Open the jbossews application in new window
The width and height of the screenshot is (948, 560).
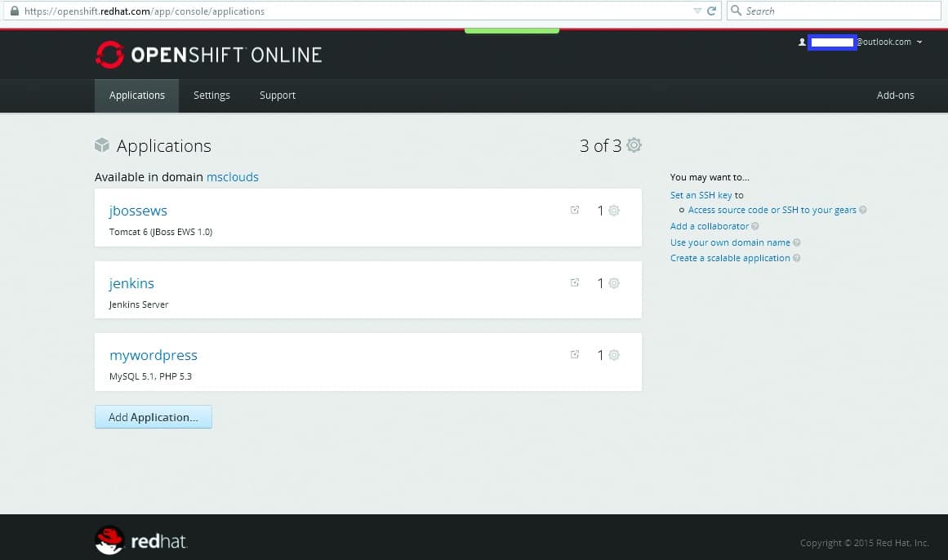tap(575, 210)
